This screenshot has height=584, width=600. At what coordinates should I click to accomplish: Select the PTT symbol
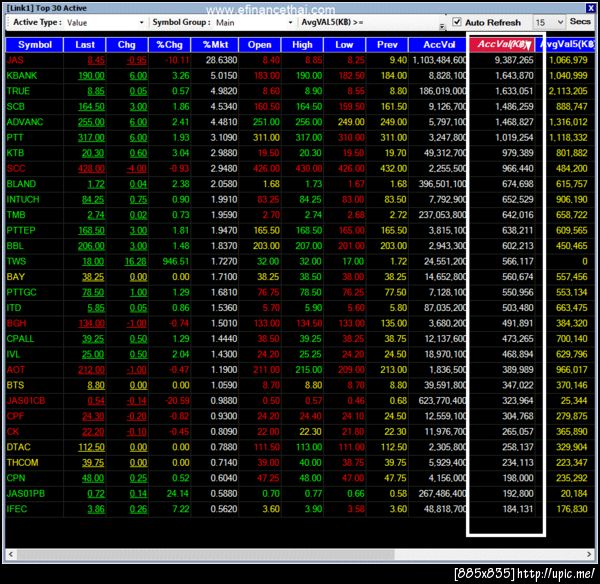point(15,137)
